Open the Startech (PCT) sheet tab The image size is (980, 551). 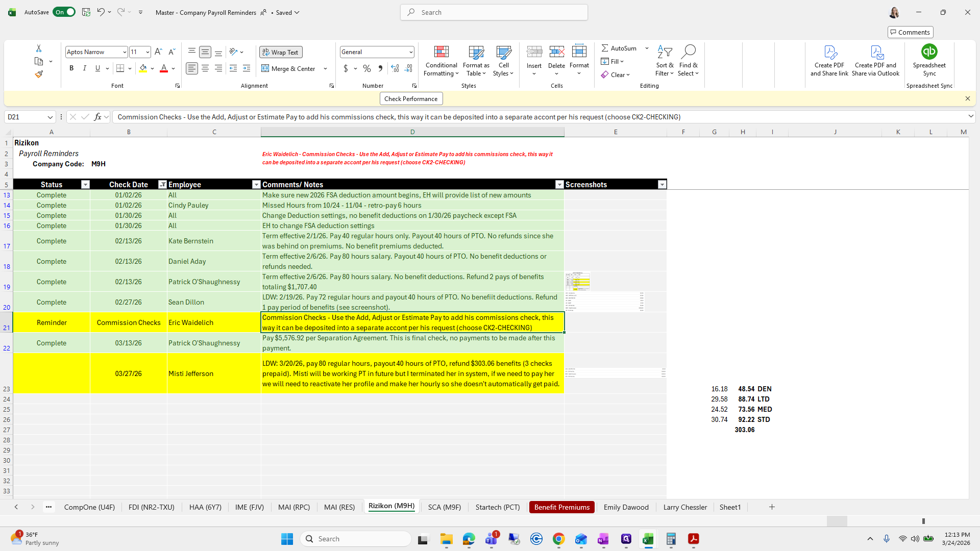(x=497, y=507)
